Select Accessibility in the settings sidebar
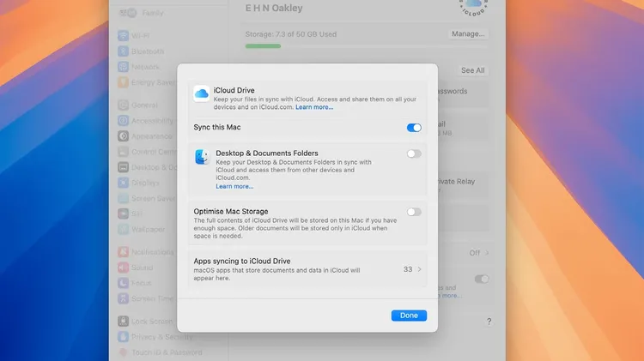The width and height of the screenshot is (644, 361). (147, 121)
